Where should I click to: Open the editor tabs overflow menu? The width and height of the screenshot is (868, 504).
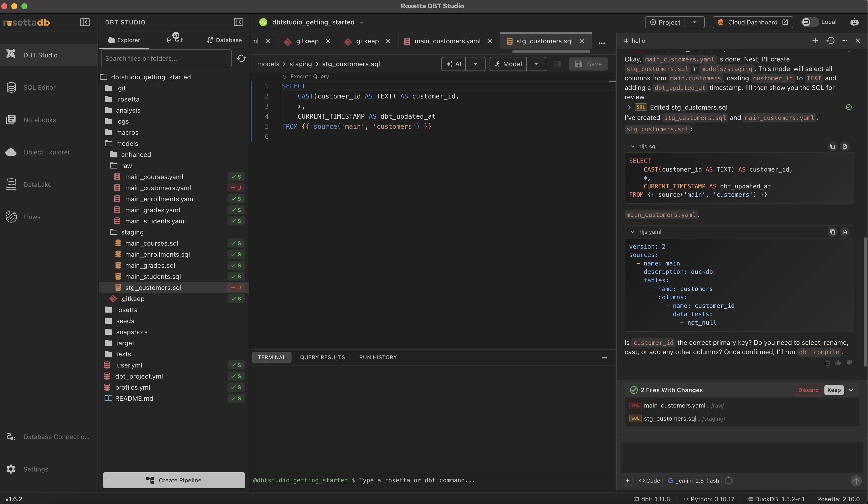602,43
